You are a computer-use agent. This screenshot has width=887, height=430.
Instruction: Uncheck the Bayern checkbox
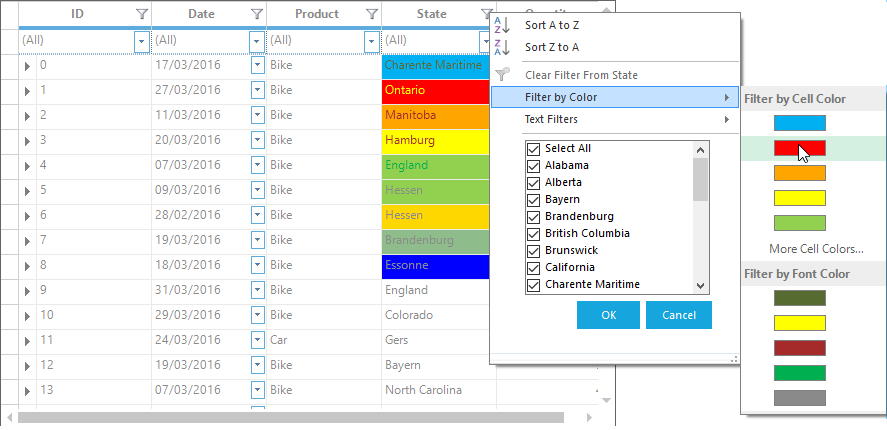(533, 200)
